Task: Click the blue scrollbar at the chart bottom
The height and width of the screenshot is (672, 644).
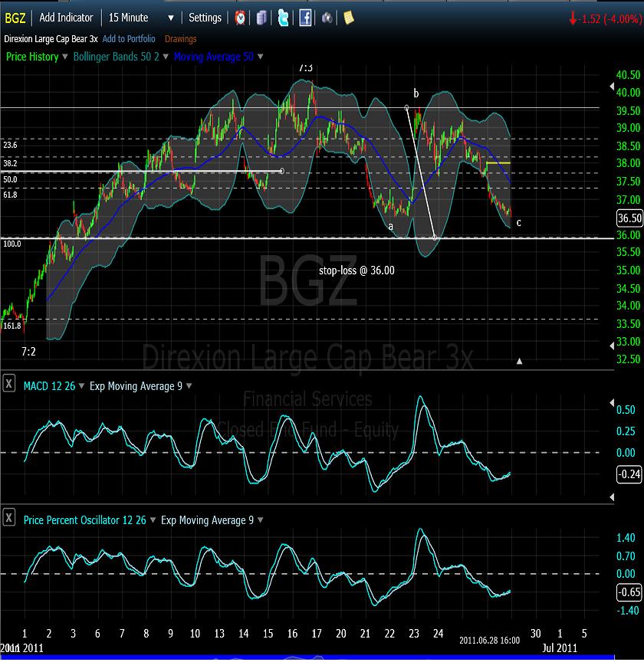Action: point(307,657)
